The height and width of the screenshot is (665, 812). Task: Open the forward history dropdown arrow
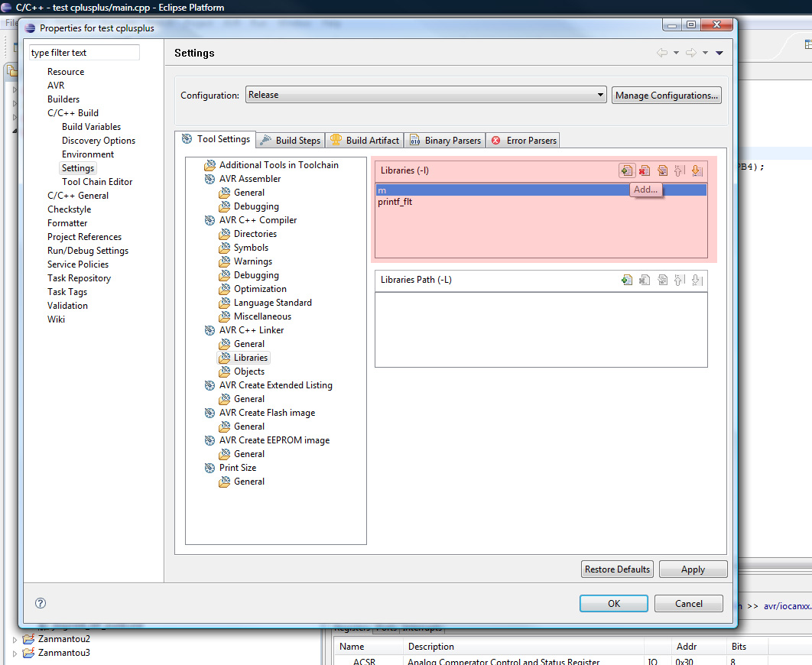click(705, 53)
